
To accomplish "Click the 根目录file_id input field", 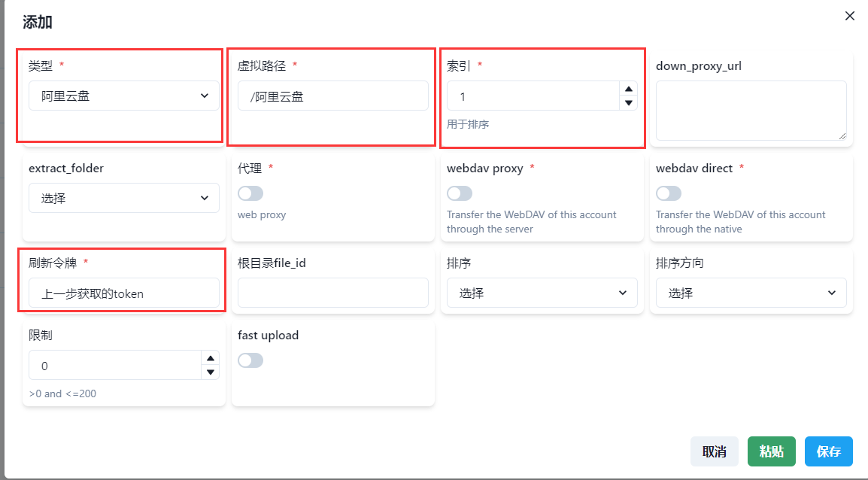I will coord(332,293).
